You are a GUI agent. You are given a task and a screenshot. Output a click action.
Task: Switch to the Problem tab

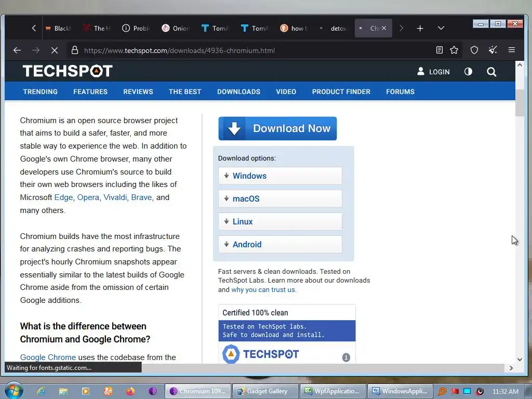[x=136, y=28]
